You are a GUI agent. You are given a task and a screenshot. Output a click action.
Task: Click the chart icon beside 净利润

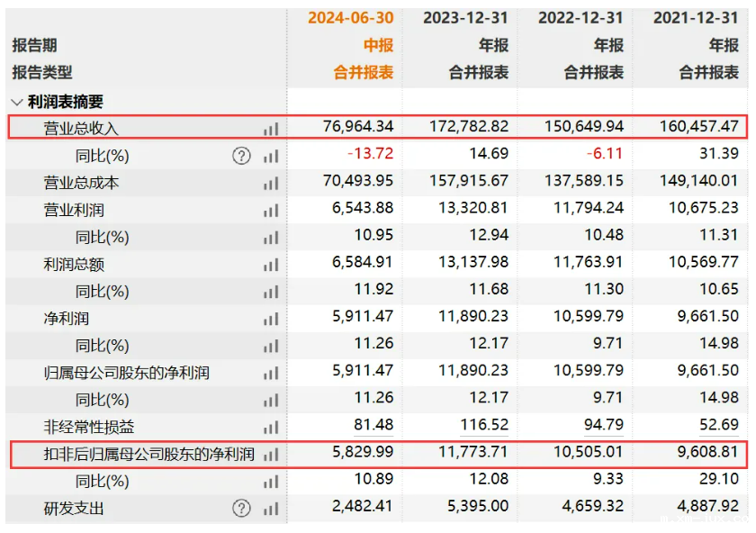click(271, 319)
